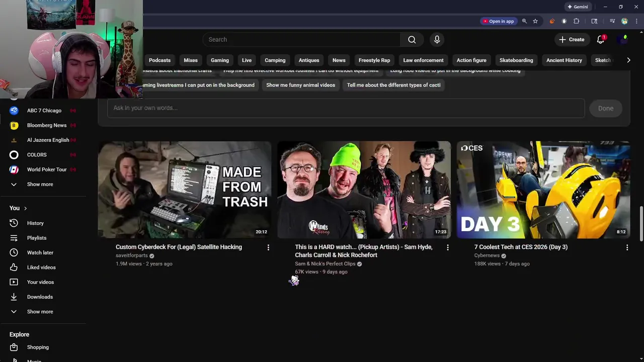This screenshot has height=362, width=644.
Task: Open the Chrome profile avatar
Action: tap(624, 21)
